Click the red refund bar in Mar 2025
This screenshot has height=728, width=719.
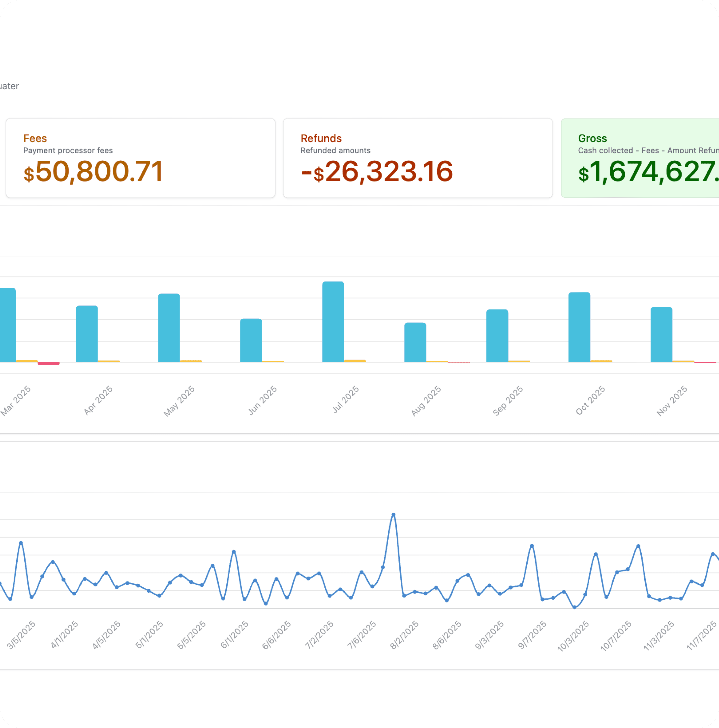(x=49, y=363)
